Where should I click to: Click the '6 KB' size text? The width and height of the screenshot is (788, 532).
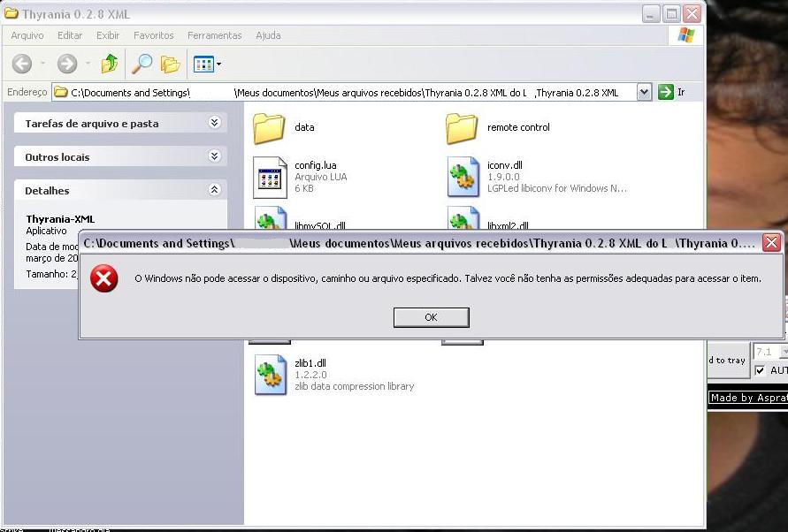[x=304, y=188]
